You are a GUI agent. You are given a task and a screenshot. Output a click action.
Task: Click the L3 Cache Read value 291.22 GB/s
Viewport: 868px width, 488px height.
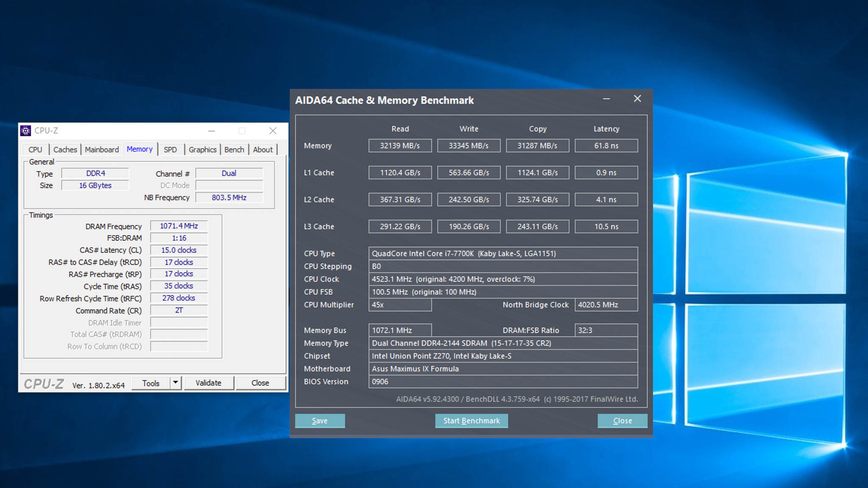coord(400,227)
